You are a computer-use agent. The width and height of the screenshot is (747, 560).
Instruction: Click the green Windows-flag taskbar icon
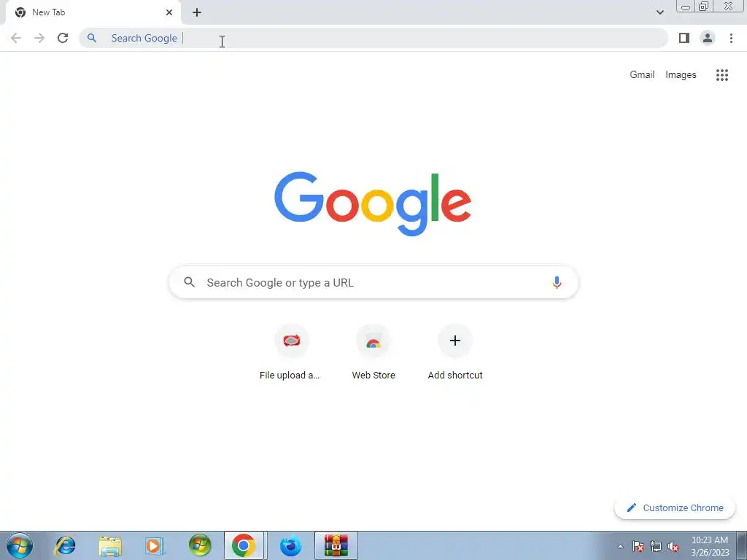pyautogui.click(x=200, y=545)
